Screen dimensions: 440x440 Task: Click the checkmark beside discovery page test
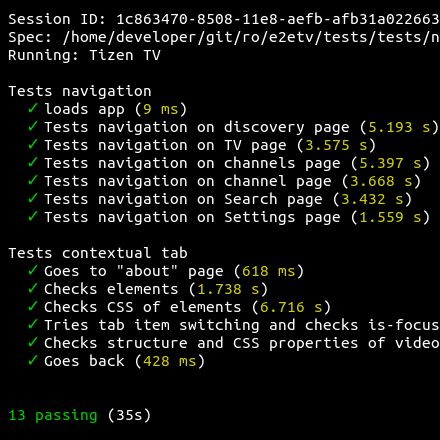pyautogui.click(x=33, y=126)
